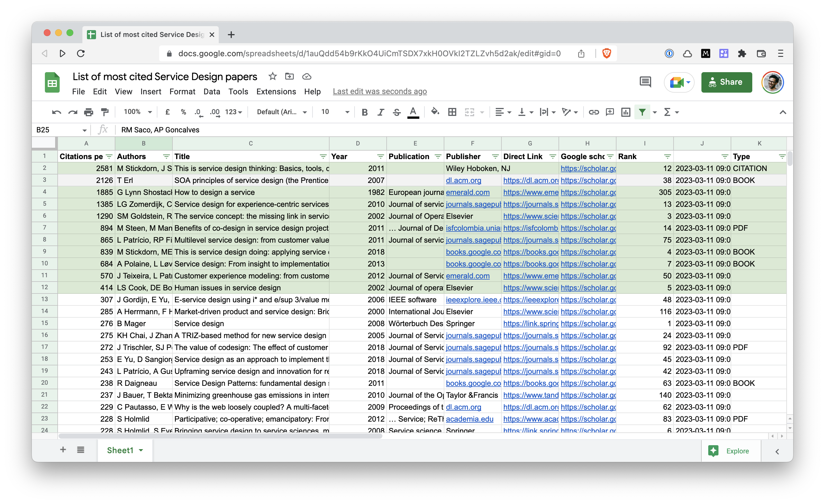Image resolution: width=825 pixels, height=504 pixels.
Task: Open the borders tool
Action: 452,112
